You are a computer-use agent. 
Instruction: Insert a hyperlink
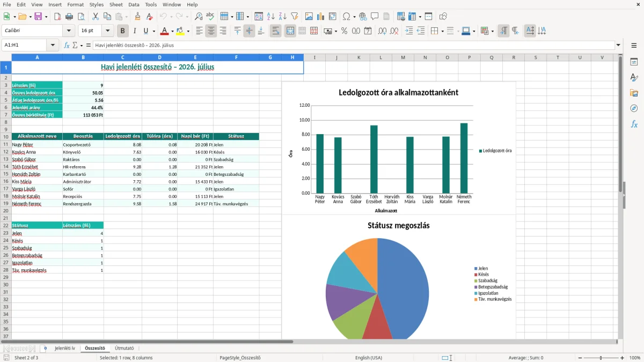pos(363,17)
